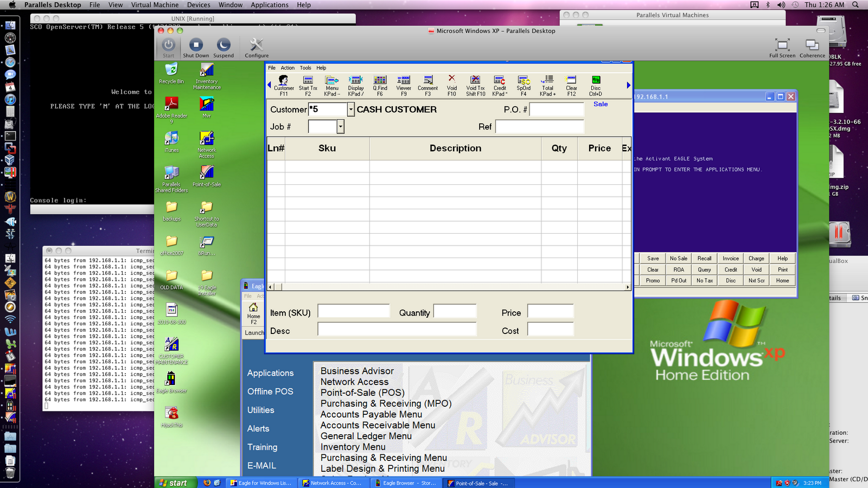
Task: Click the Invoice keypad button
Action: point(730,259)
